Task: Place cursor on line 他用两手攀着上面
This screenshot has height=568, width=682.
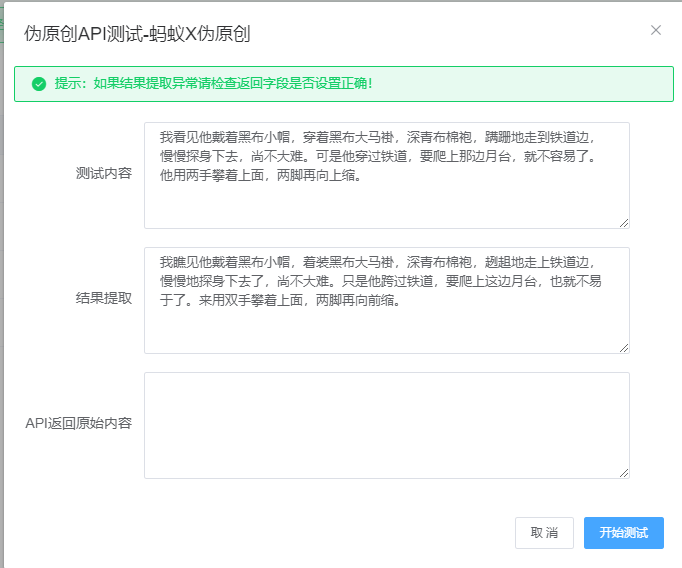Action: pos(260,176)
